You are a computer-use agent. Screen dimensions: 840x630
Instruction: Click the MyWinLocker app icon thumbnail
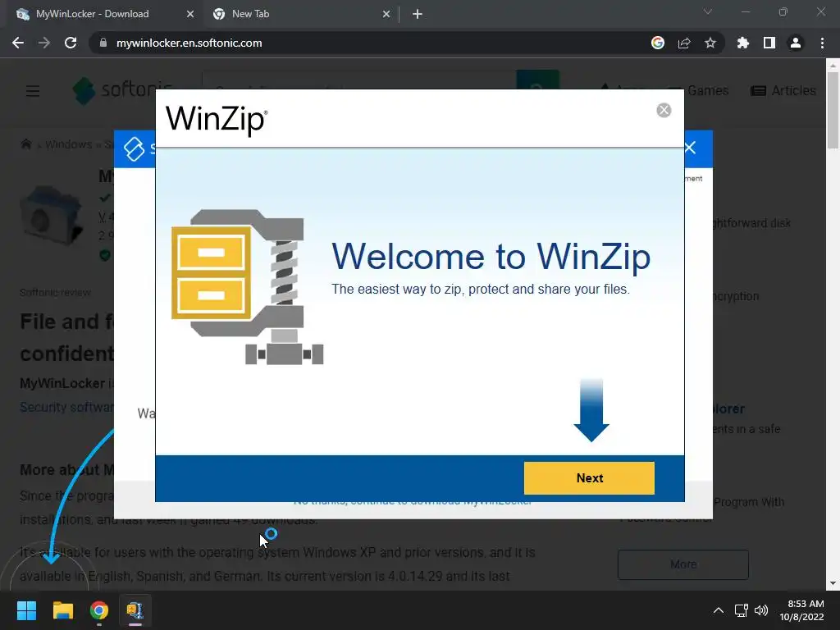51,216
